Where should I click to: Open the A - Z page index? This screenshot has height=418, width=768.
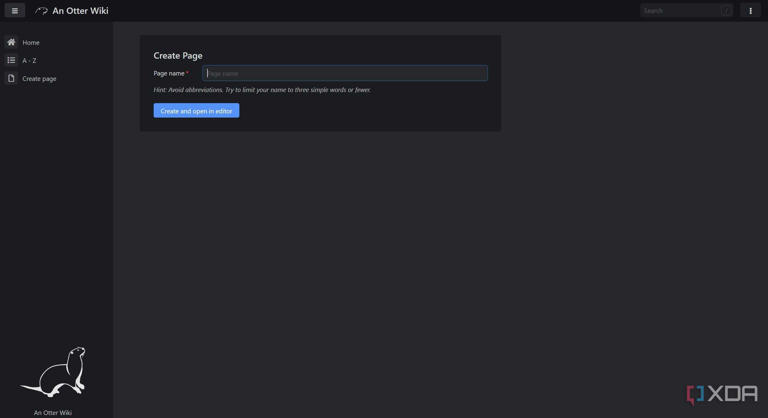click(29, 60)
